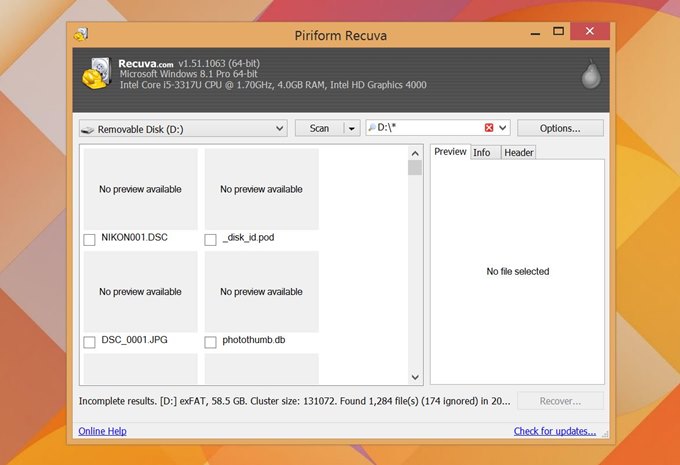Click the search magnifier icon in filter box

[x=372, y=127]
